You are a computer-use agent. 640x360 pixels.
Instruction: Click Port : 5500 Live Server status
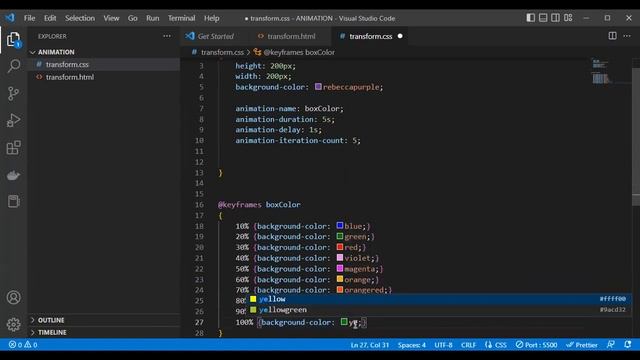(x=536, y=345)
